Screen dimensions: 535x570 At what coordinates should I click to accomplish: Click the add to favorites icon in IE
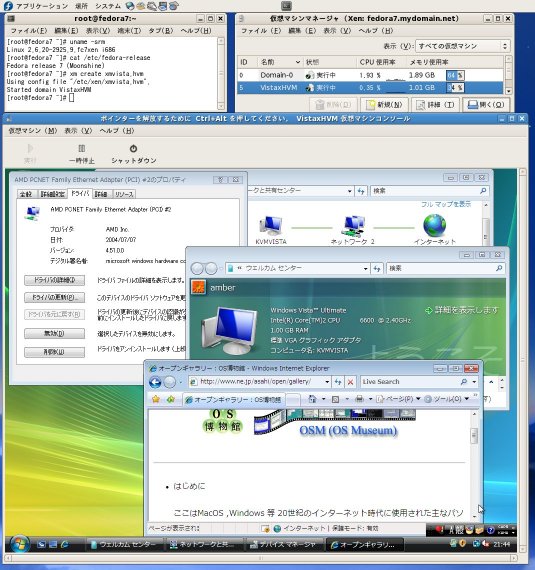click(x=170, y=400)
